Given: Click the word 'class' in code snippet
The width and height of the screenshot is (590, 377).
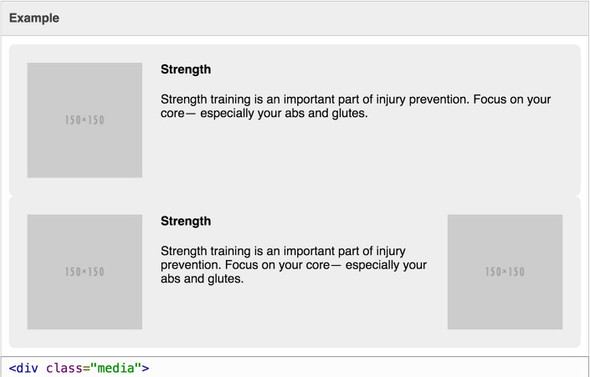Looking at the screenshot, I should pyautogui.click(x=64, y=368).
